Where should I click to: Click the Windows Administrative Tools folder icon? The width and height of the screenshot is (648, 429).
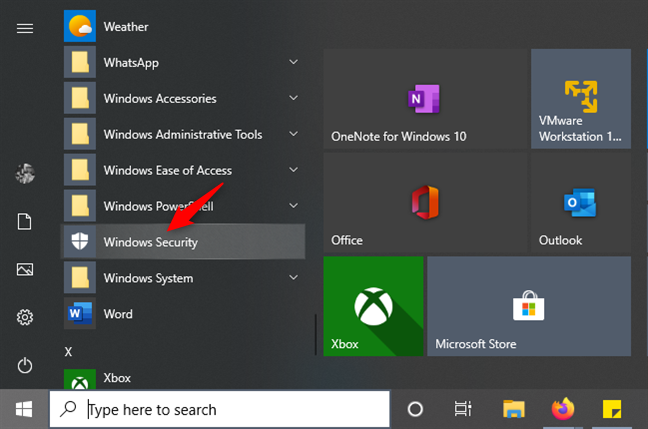80,134
